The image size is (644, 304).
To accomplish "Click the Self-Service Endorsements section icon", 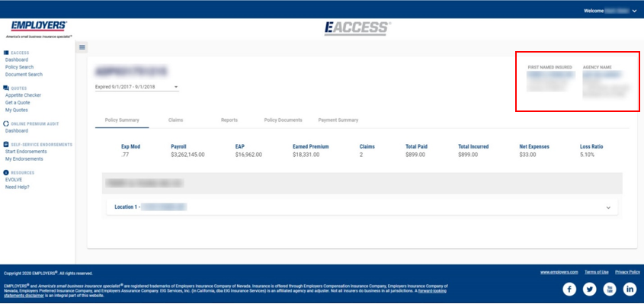I will [6, 145].
